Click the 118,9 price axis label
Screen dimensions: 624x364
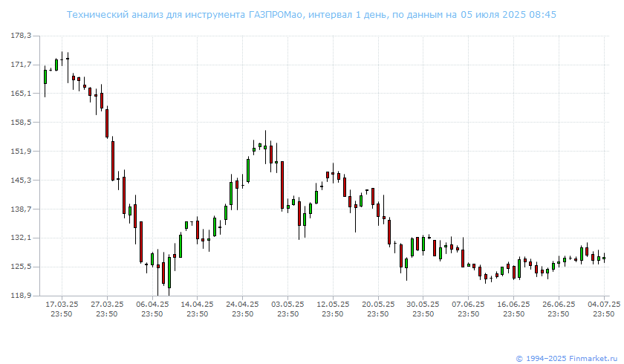click(x=21, y=296)
